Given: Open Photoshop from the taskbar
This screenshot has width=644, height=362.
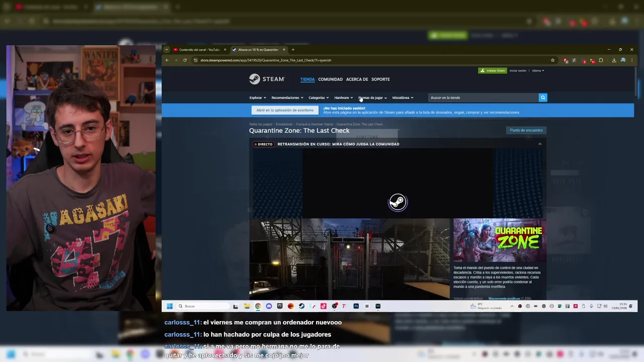Looking at the screenshot, I should point(356,306).
